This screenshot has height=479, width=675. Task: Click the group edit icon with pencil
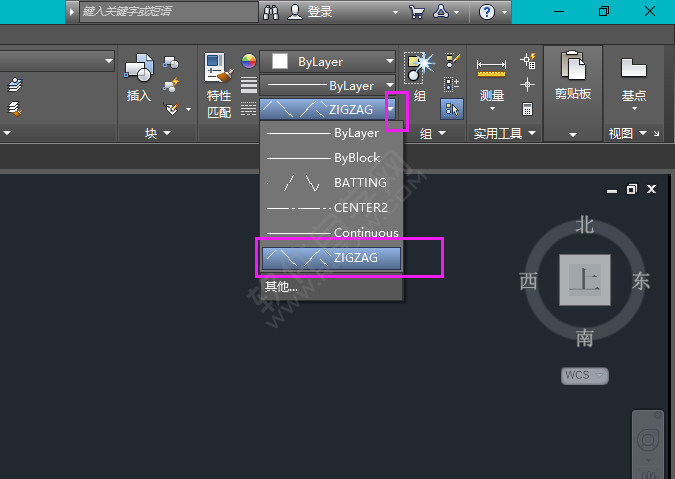point(452,61)
